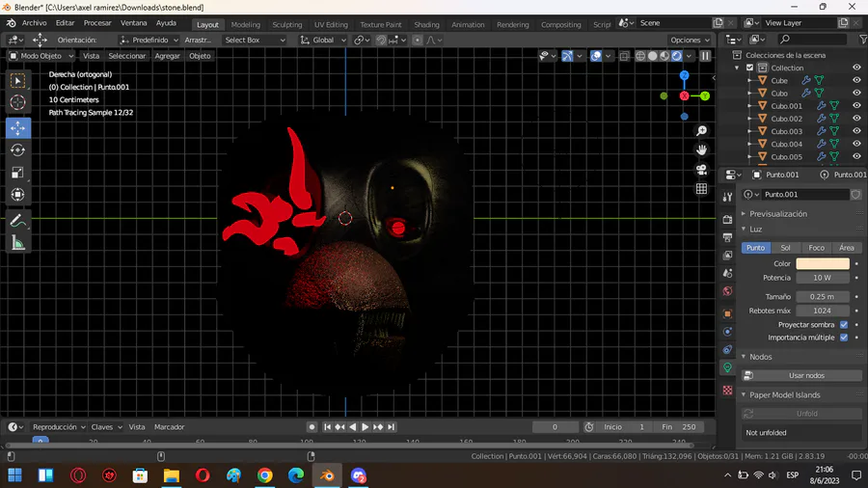The image size is (868, 488).
Task: Select the Sol light type button
Action: tap(785, 248)
